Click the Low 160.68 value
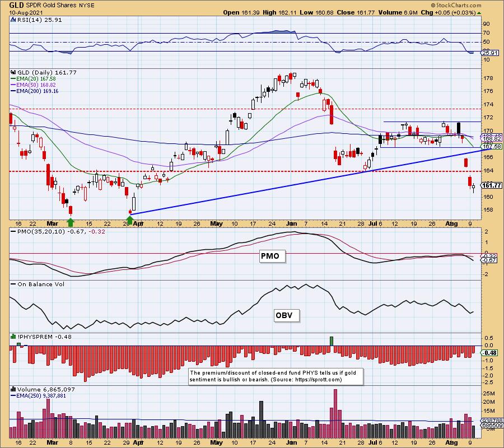 click(x=316, y=12)
